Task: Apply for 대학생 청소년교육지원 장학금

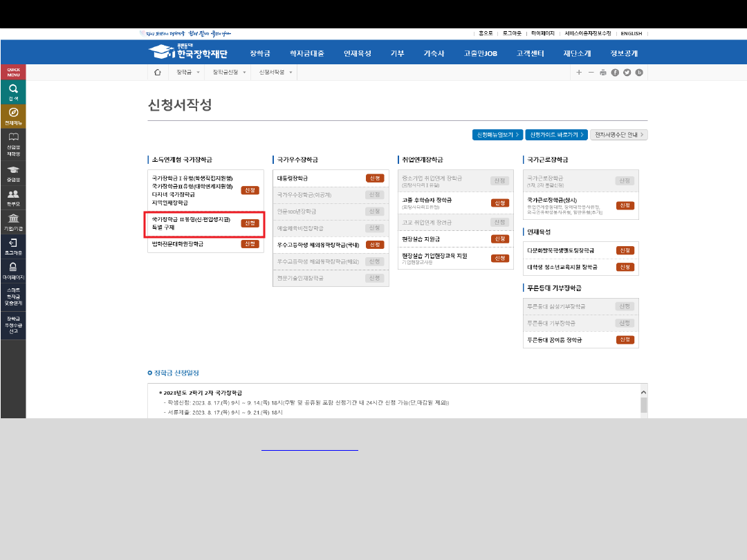Action: pyautogui.click(x=625, y=267)
